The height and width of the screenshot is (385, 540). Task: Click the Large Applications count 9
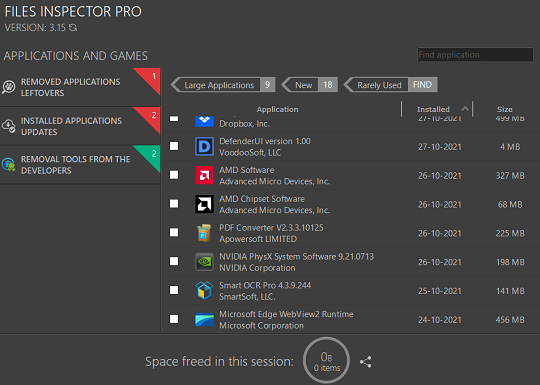(x=268, y=85)
